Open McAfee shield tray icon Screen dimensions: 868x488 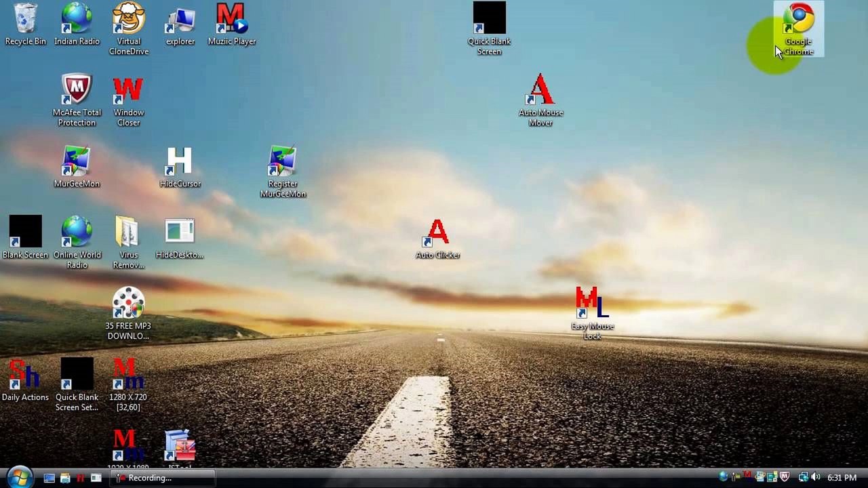(x=785, y=477)
